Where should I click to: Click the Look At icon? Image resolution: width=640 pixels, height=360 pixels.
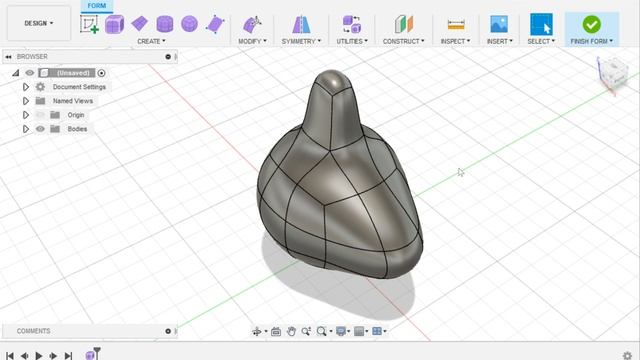click(276, 331)
